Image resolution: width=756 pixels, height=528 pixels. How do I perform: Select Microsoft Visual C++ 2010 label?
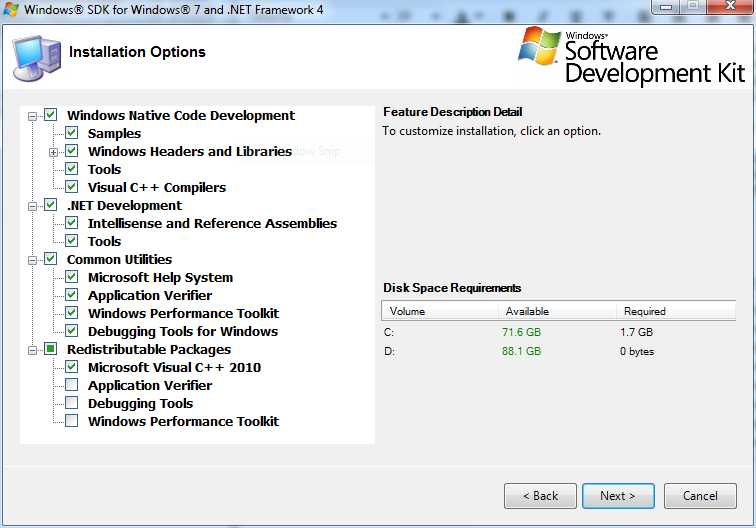pyautogui.click(x=174, y=367)
